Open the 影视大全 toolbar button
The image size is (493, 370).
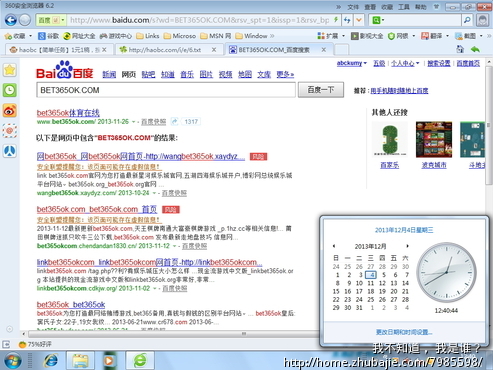coord(367,36)
